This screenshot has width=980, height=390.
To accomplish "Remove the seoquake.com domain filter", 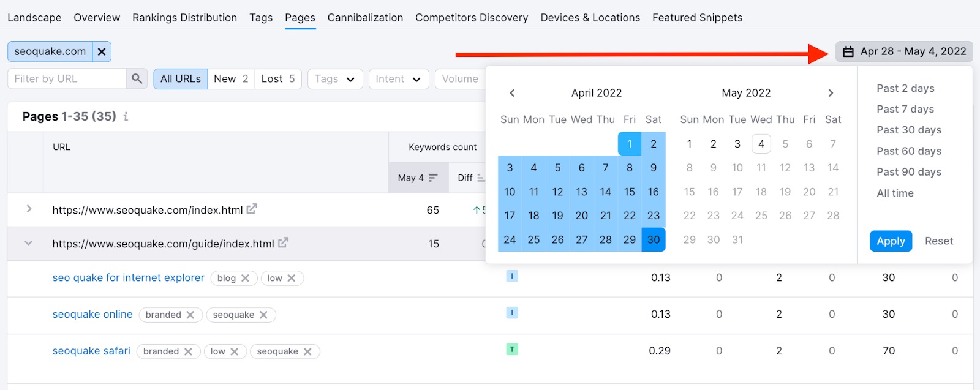I will click(x=102, y=52).
